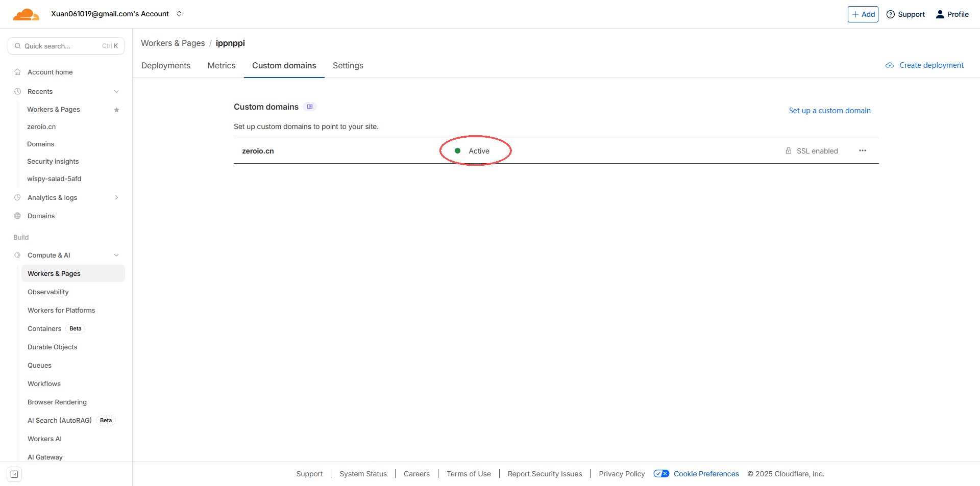Open Domains under Recents
The width and height of the screenshot is (980, 486).
41,144
